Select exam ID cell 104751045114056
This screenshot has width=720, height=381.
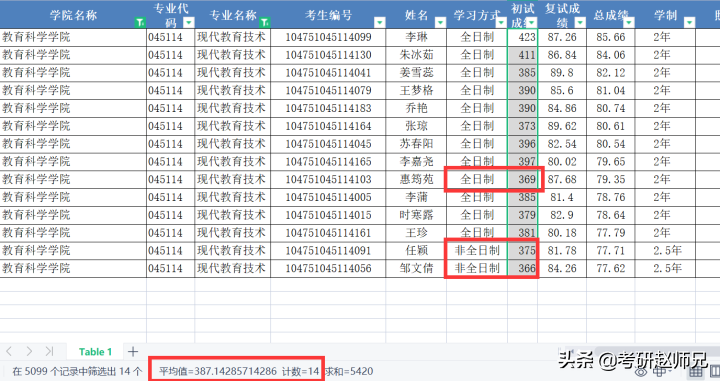[328, 269]
